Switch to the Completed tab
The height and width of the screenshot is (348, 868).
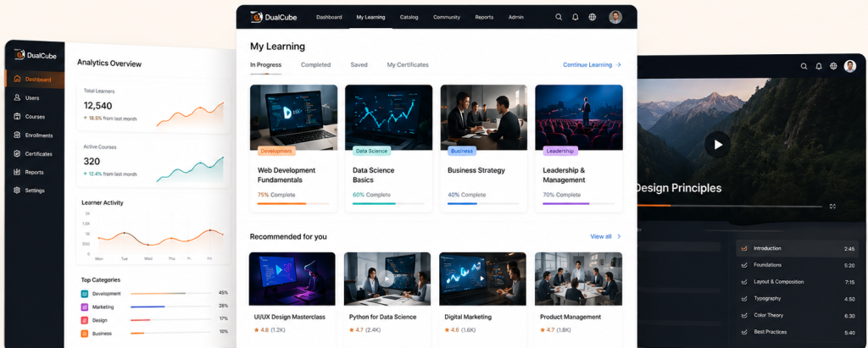315,64
